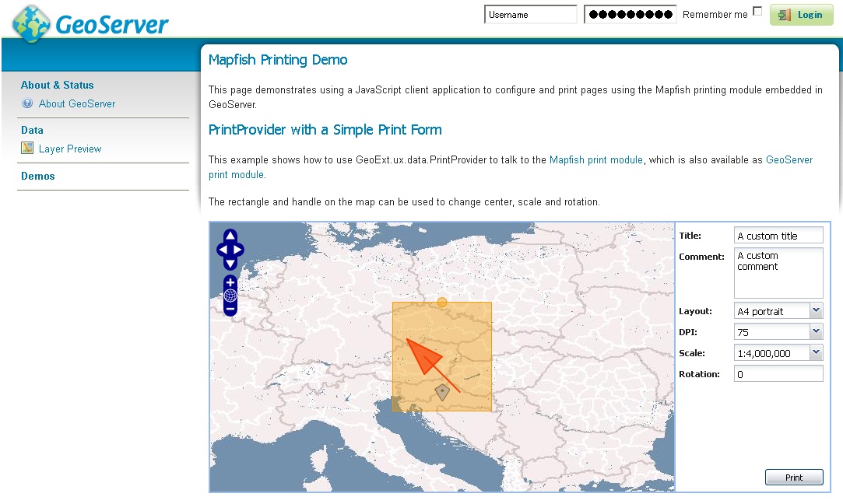This screenshot has height=504, width=843.
Task: Pan the map down with the arrow
Action: pos(230,264)
